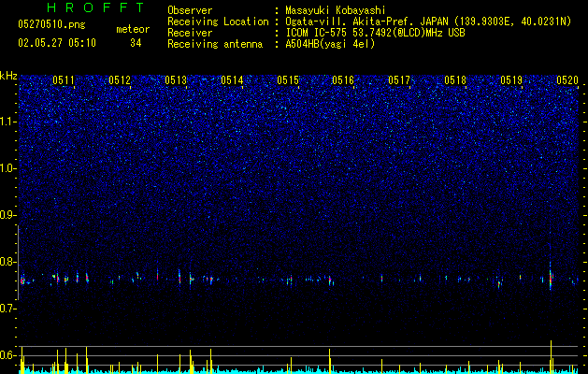The width and height of the screenshot is (588, 374).
Task: Click the Receiver label
Action: [x=190, y=33]
